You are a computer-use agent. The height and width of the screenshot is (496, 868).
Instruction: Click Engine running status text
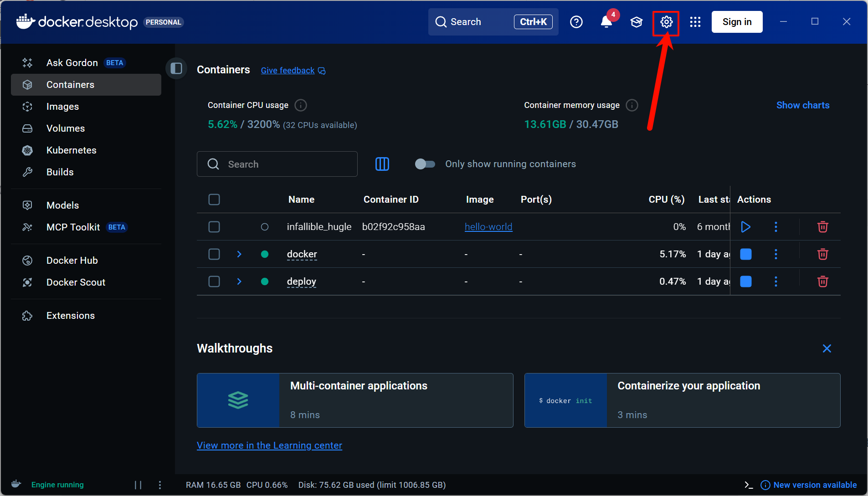click(57, 485)
